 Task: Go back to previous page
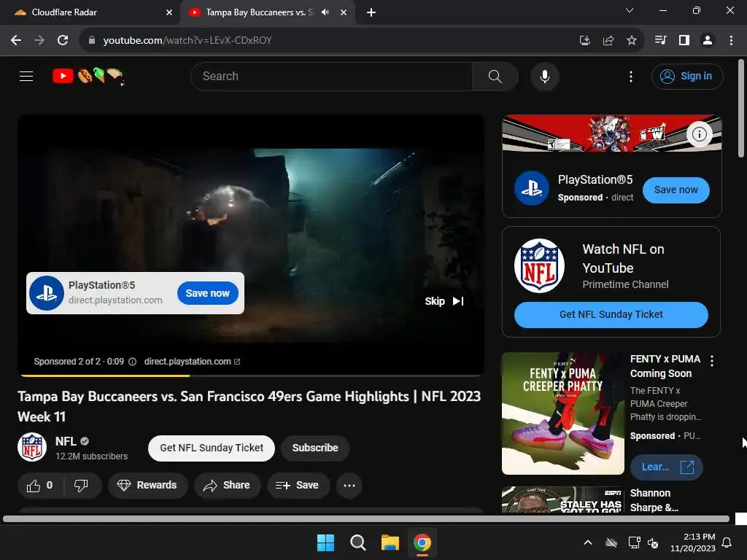tap(16, 41)
